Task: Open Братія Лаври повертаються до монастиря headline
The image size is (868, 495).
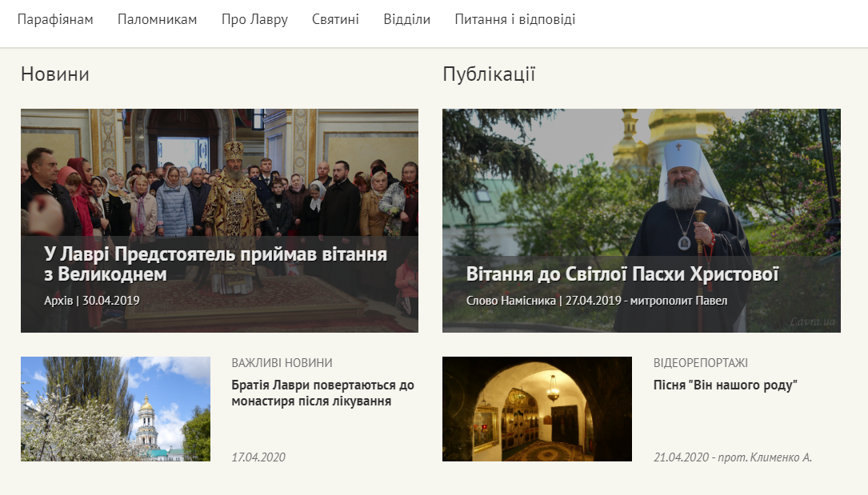Action: (322, 393)
